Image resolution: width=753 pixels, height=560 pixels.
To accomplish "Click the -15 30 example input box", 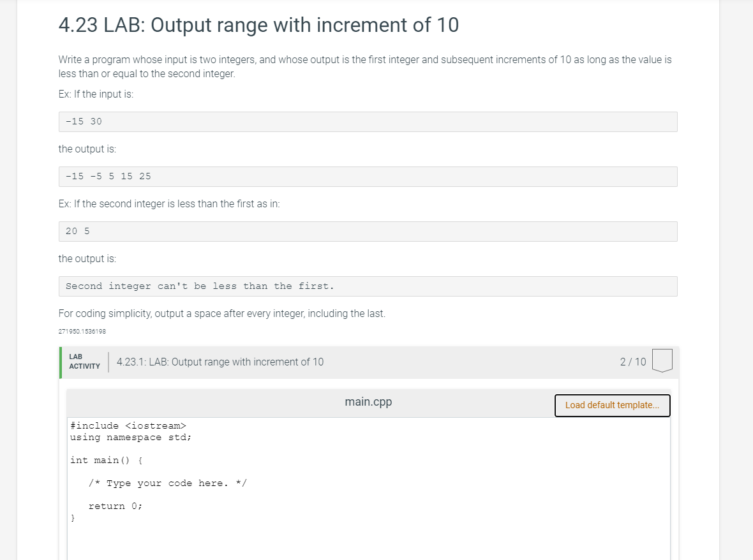I will click(x=368, y=121).
